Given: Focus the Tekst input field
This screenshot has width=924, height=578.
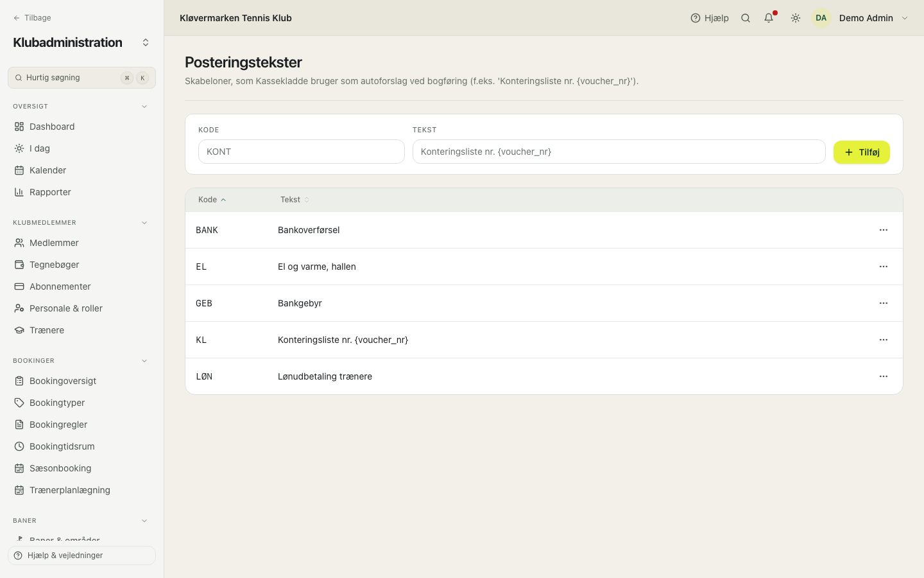Looking at the screenshot, I should coord(619,152).
